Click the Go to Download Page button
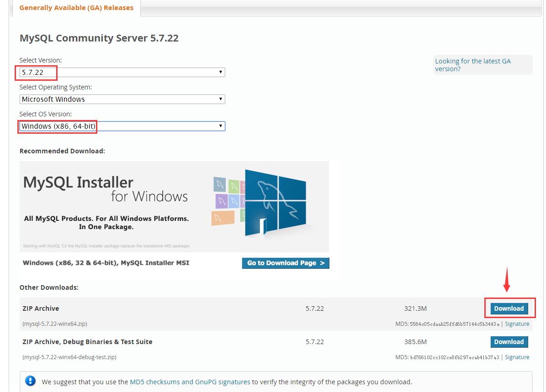Viewport: 546px width, 392px height. pyautogui.click(x=286, y=263)
